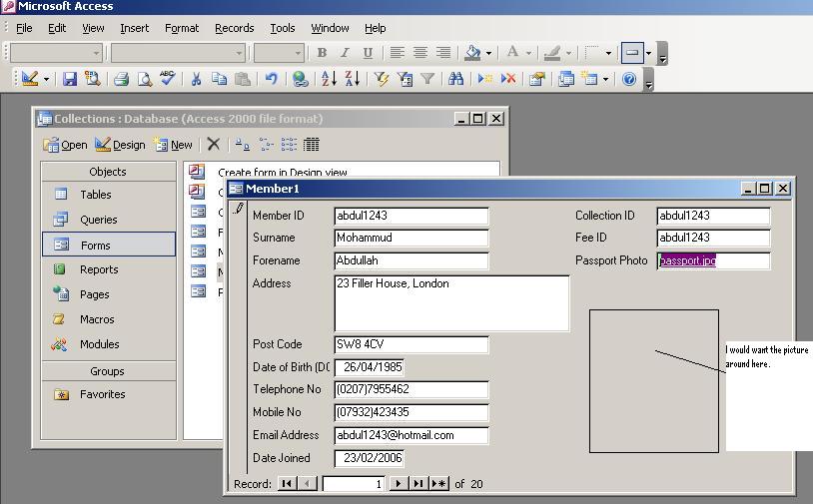The height and width of the screenshot is (504, 813).
Task: Cut selection with the scissors icon
Action: 196,79
